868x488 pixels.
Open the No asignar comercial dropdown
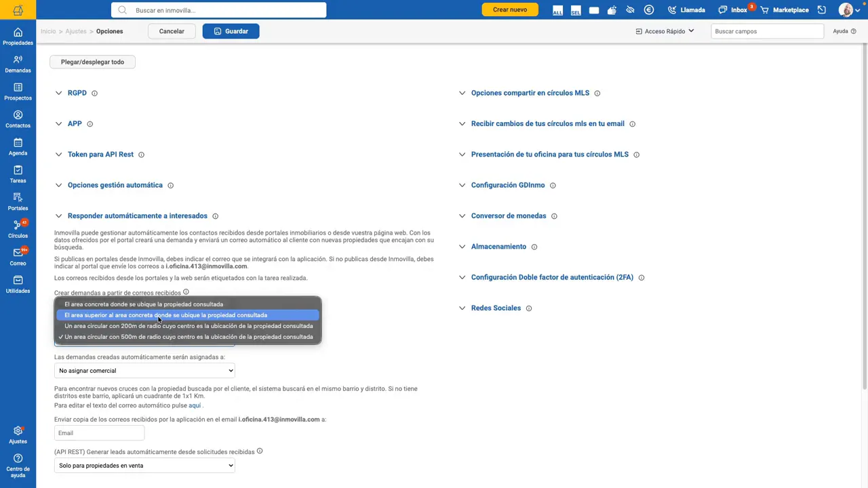[x=144, y=371]
